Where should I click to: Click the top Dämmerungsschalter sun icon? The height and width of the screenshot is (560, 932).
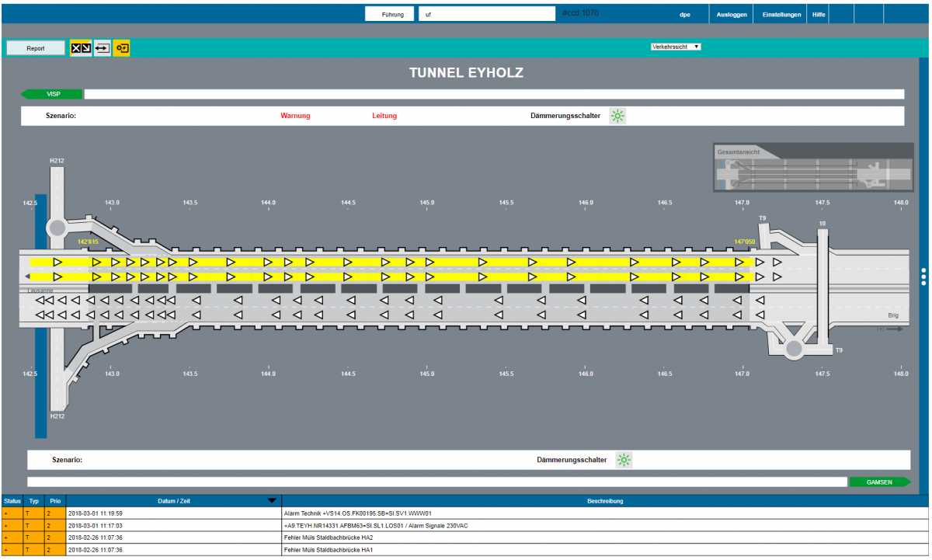point(617,117)
